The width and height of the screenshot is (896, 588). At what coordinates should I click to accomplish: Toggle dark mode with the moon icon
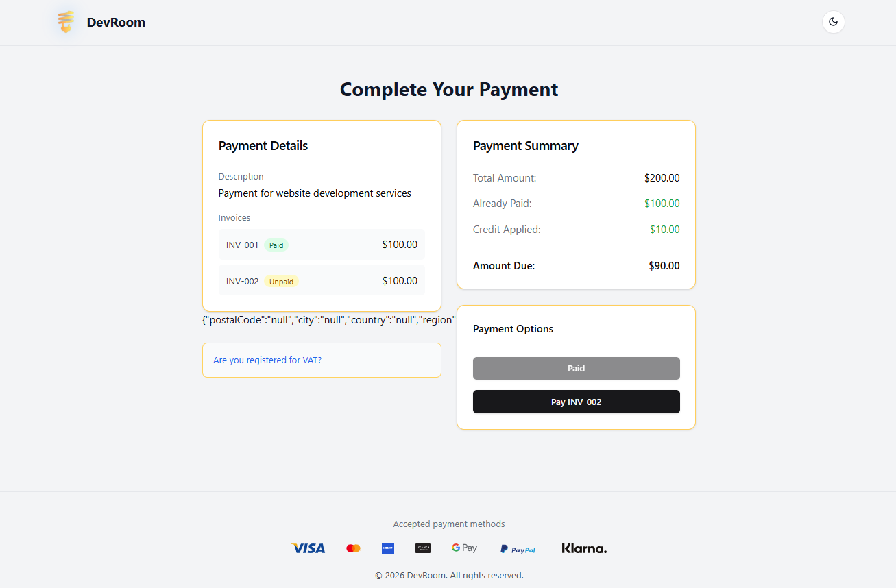click(833, 21)
